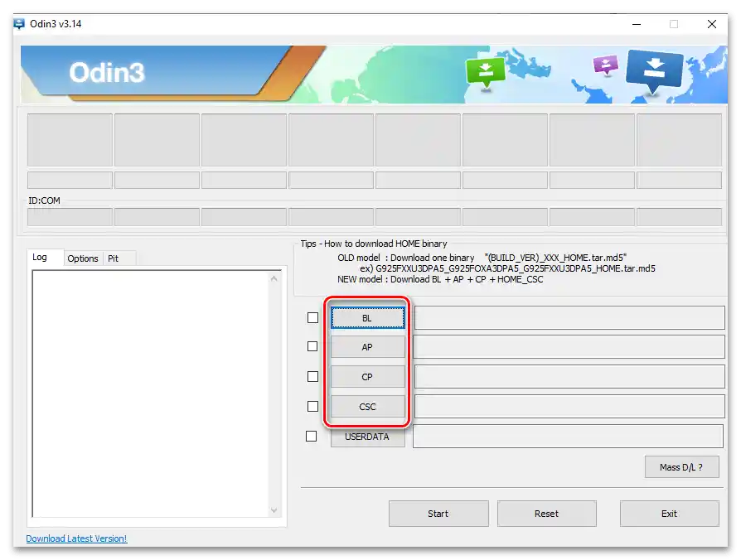
Task: Click the BL file button
Action: (x=368, y=318)
